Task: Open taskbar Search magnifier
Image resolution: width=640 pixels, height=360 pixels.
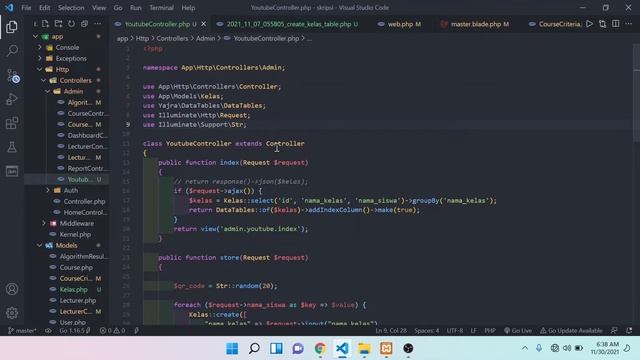Action: [x=254, y=348]
